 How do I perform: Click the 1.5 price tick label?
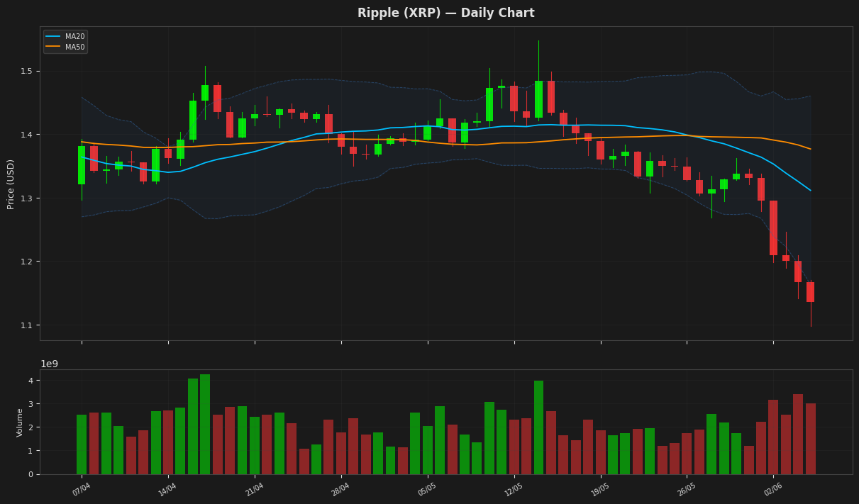click(28, 72)
